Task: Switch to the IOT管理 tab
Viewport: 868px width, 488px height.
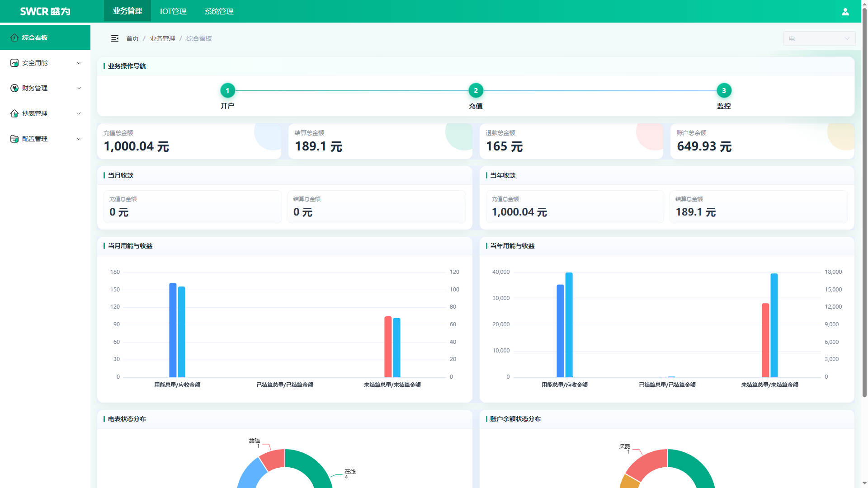Action: point(173,11)
